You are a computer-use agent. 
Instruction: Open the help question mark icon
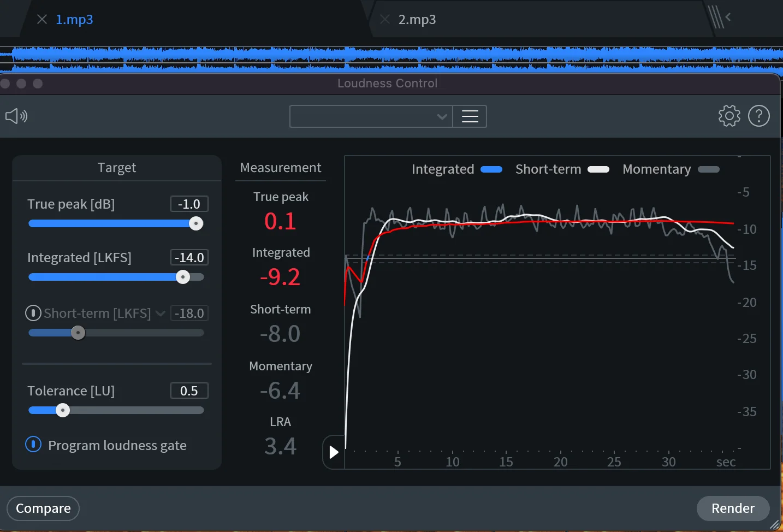pos(758,116)
